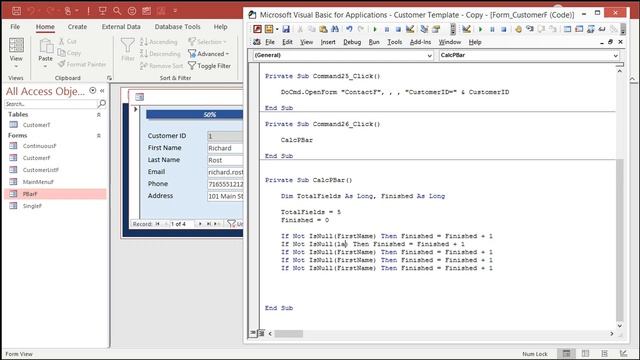Open the External Data ribbon tab
This screenshot has width=640, height=360.
121,27
